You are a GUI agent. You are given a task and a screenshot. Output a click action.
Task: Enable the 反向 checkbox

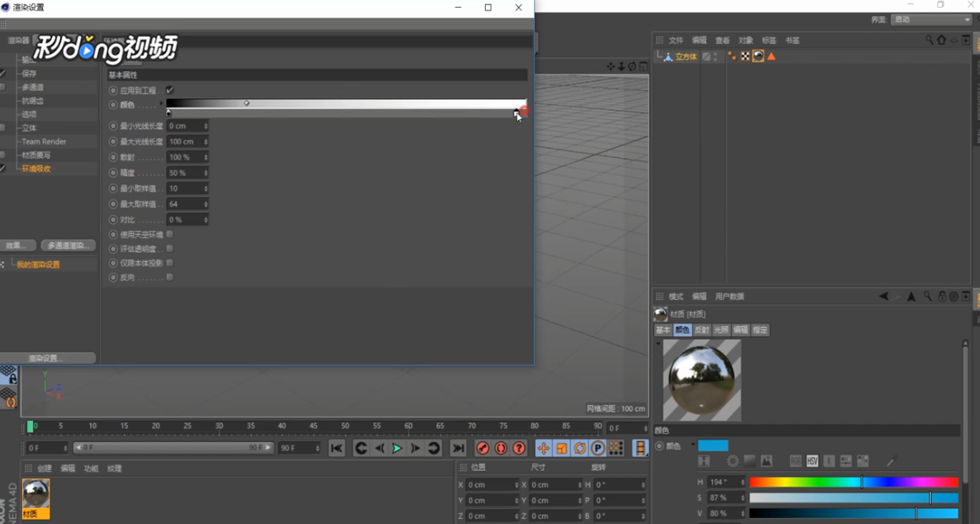pos(170,277)
